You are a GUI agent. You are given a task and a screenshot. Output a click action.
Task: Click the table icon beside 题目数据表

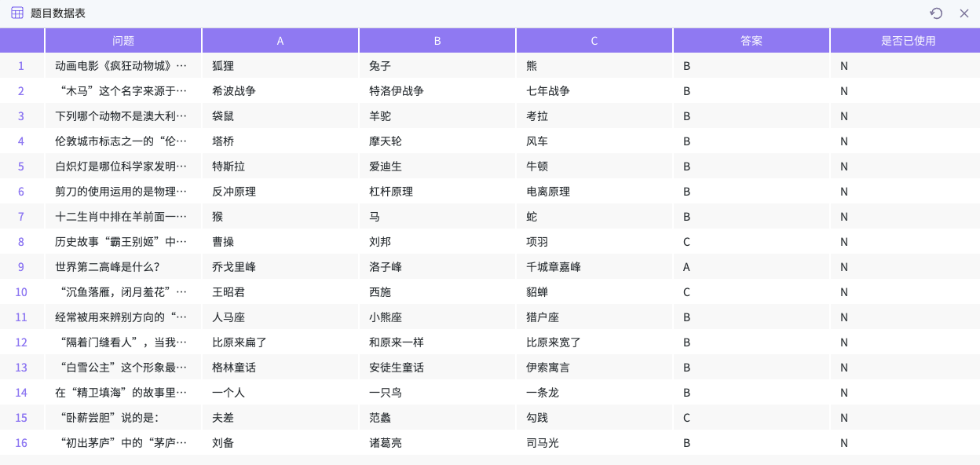[x=17, y=13]
